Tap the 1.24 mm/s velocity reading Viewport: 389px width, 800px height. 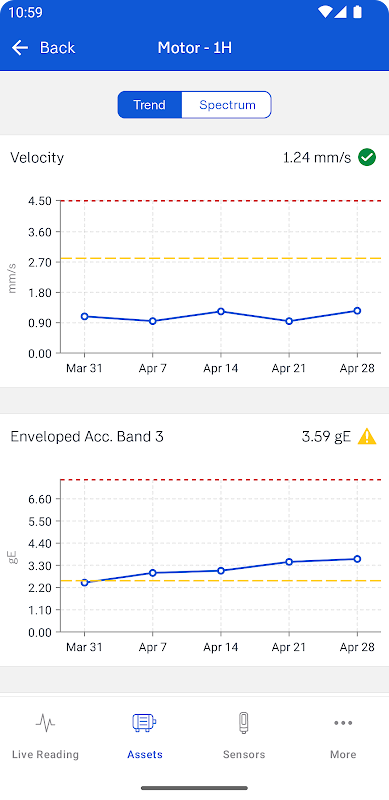point(317,158)
